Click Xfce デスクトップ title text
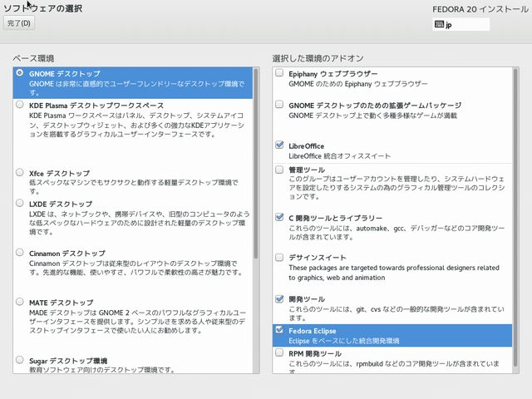This screenshot has height=399, width=532. click(59, 173)
